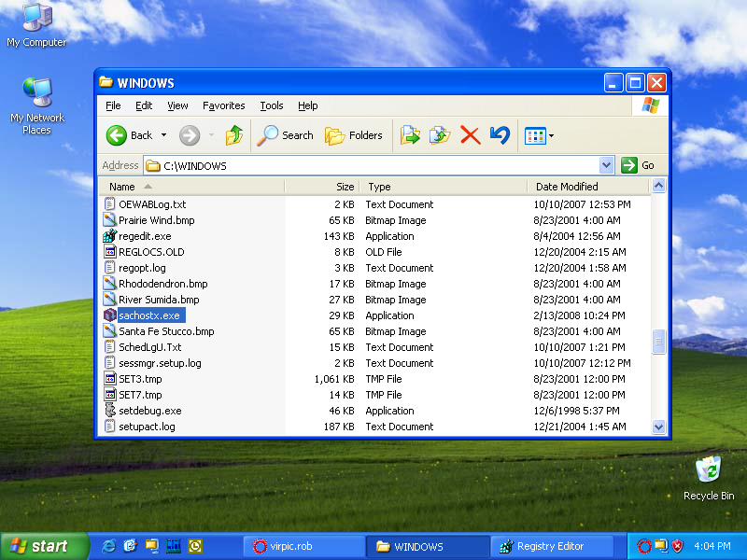Switch to Registry Editor taskbar button

tap(551, 546)
